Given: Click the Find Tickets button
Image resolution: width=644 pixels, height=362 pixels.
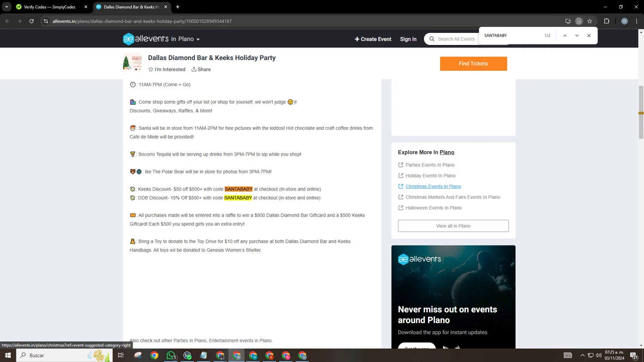Looking at the screenshot, I should pos(473,63).
